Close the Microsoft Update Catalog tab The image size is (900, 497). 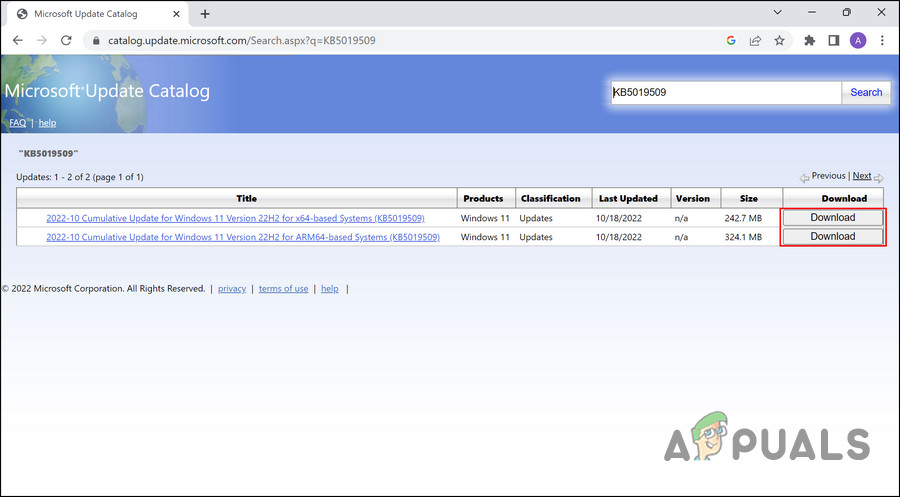point(177,14)
